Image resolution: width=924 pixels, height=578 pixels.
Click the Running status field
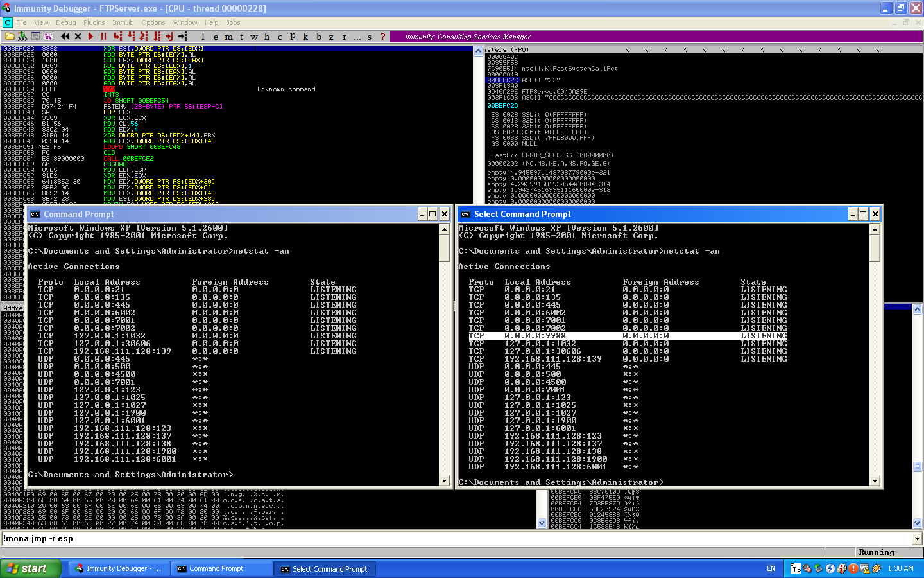pyautogui.click(x=889, y=552)
